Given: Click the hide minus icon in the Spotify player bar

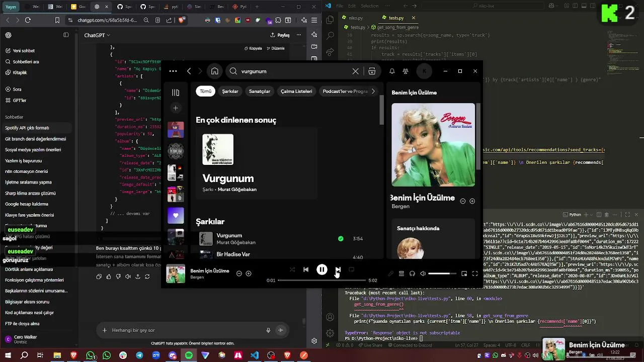Looking at the screenshot, I should point(239,274).
